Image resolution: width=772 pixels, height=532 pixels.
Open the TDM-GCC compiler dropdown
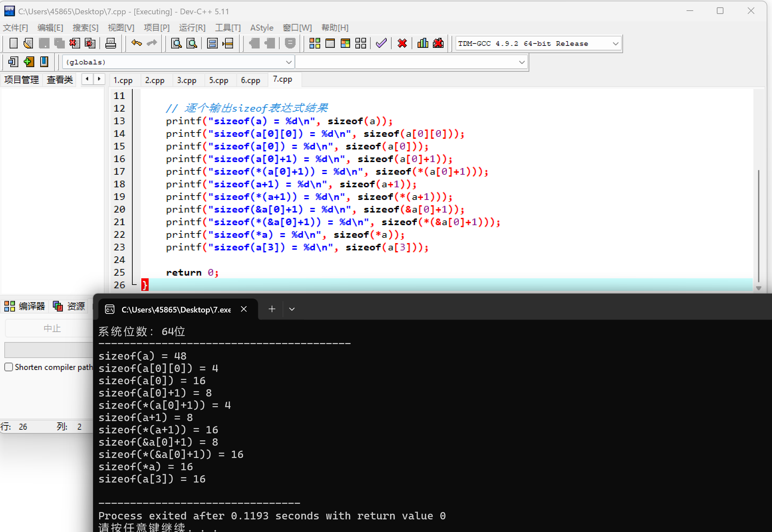(615, 44)
